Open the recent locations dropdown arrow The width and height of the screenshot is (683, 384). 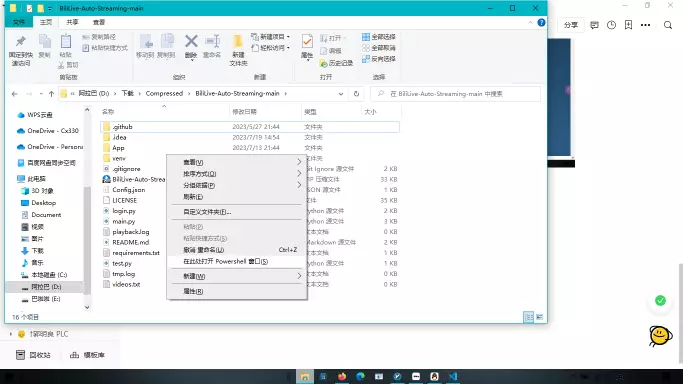click(x=41, y=94)
